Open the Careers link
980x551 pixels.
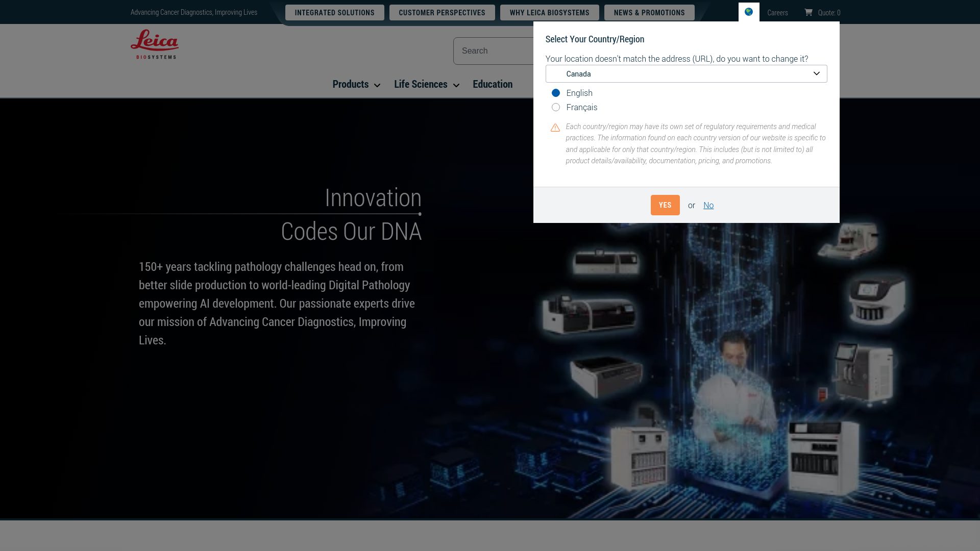[777, 12]
